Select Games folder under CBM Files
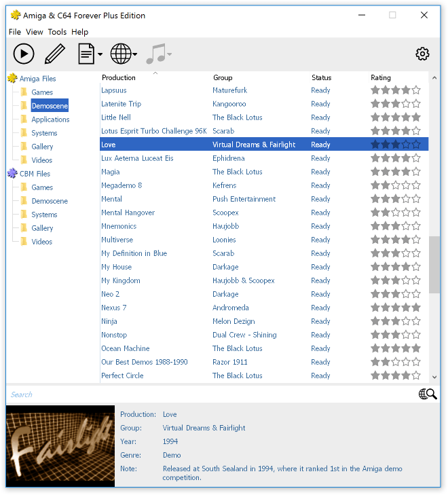The image size is (448, 495). click(x=42, y=187)
